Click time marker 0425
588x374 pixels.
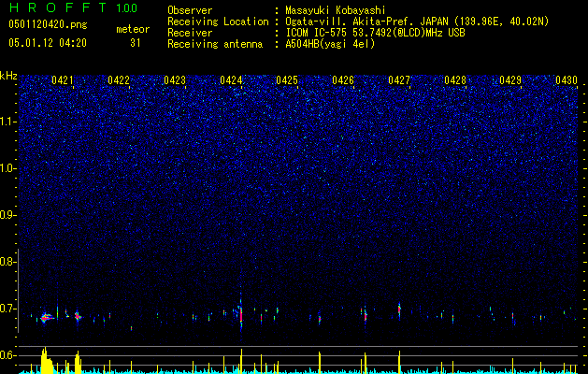(x=287, y=80)
